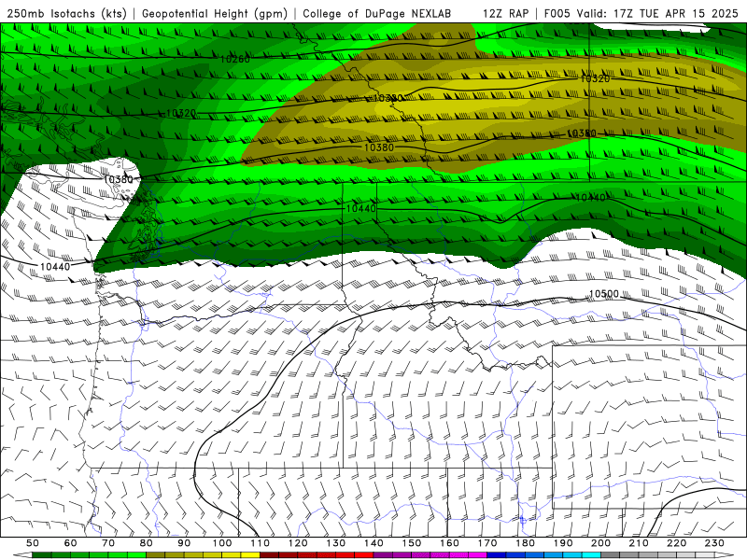Click the color bar label 170
Screen dimensions: 747x560
pyautogui.click(x=487, y=543)
